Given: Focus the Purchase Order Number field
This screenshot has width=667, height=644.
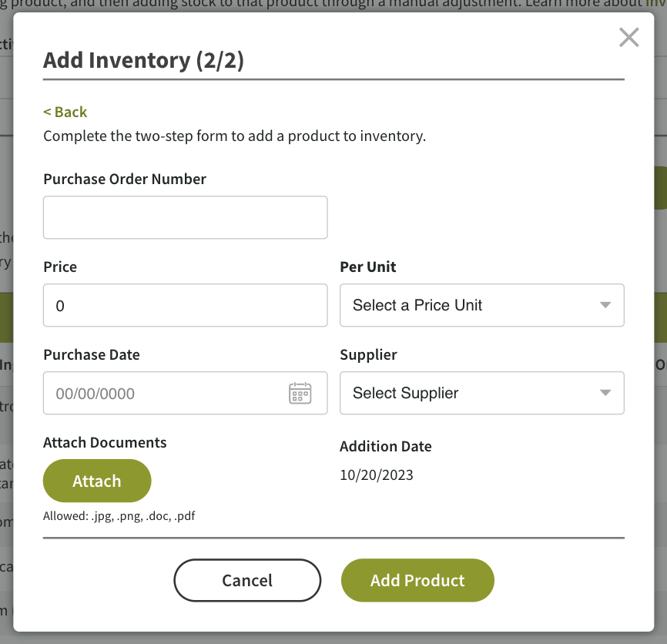Looking at the screenshot, I should (185, 217).
